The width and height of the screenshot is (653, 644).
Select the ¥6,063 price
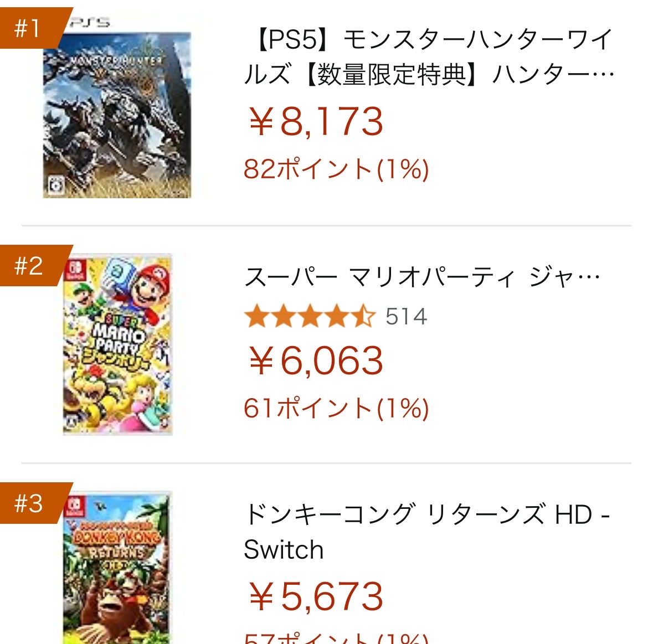315,360
